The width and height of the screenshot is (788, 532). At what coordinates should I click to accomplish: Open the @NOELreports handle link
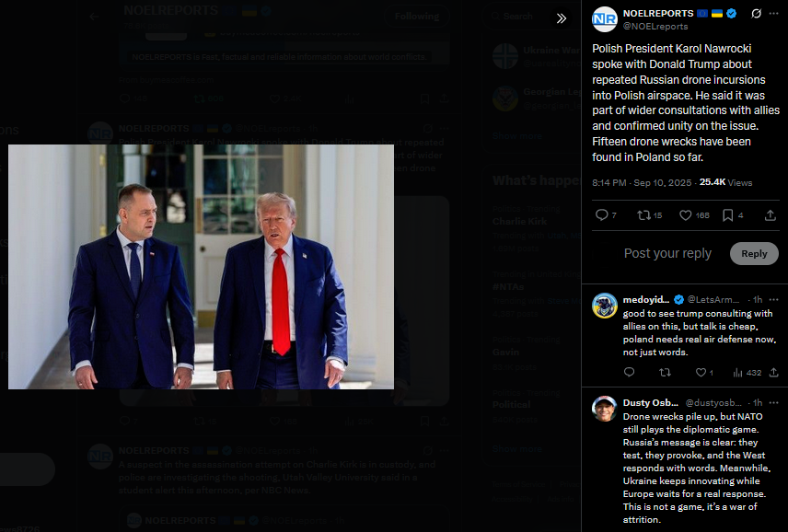coord(655,27)
